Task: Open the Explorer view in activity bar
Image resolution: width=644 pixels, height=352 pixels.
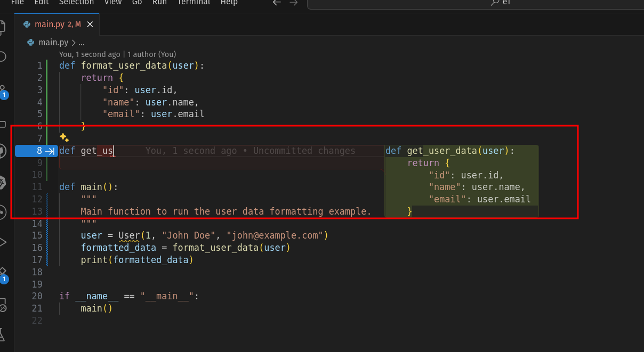Action: [3, 27]
